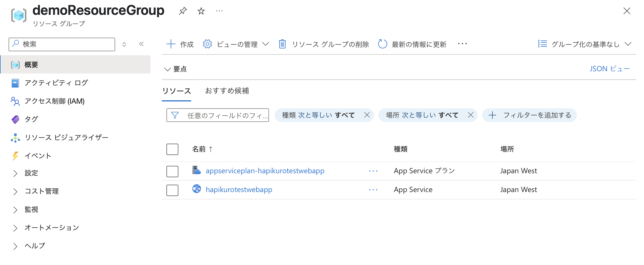This screenshot has width=644, height=265.
Task: Open toolbar overflow ellipsis menu
Action: coord(462,44)
